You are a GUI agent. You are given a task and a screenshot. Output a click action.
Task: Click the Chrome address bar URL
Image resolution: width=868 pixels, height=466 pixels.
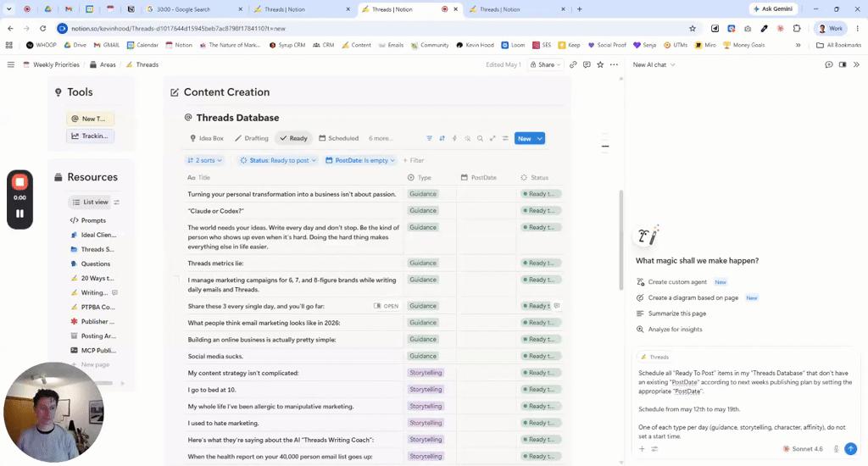178,28
